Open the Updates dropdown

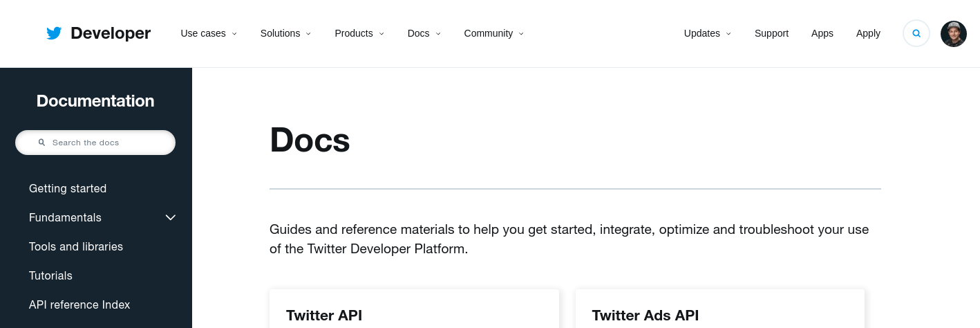[x=707, y=33]
